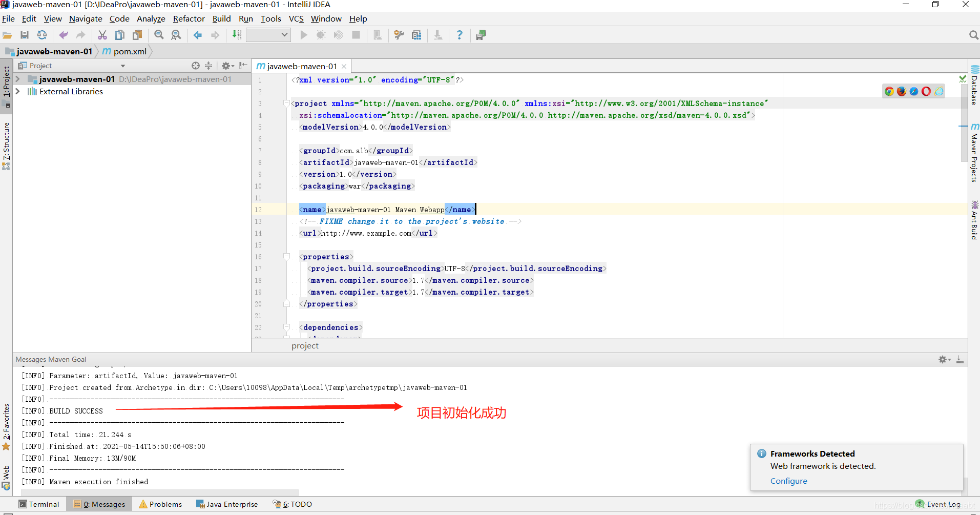Click Collapse All icon in Project panel
The height and width of the screenshot is (515, 980).
pos(208,66)
